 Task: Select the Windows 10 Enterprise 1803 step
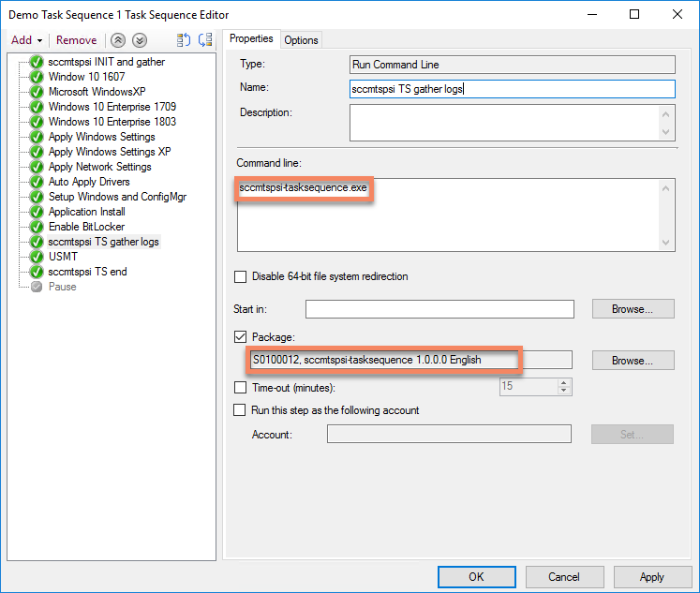click(112, 122)
